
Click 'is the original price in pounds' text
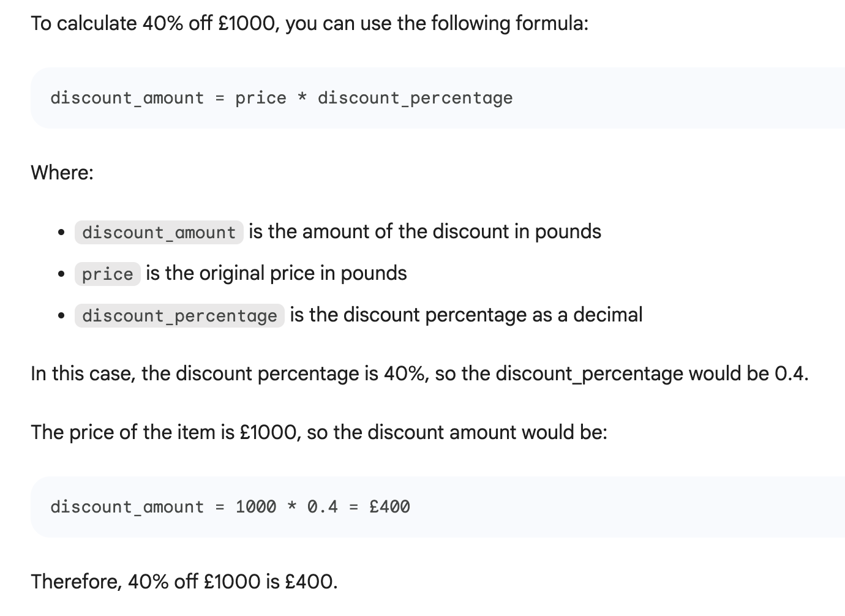276,273
